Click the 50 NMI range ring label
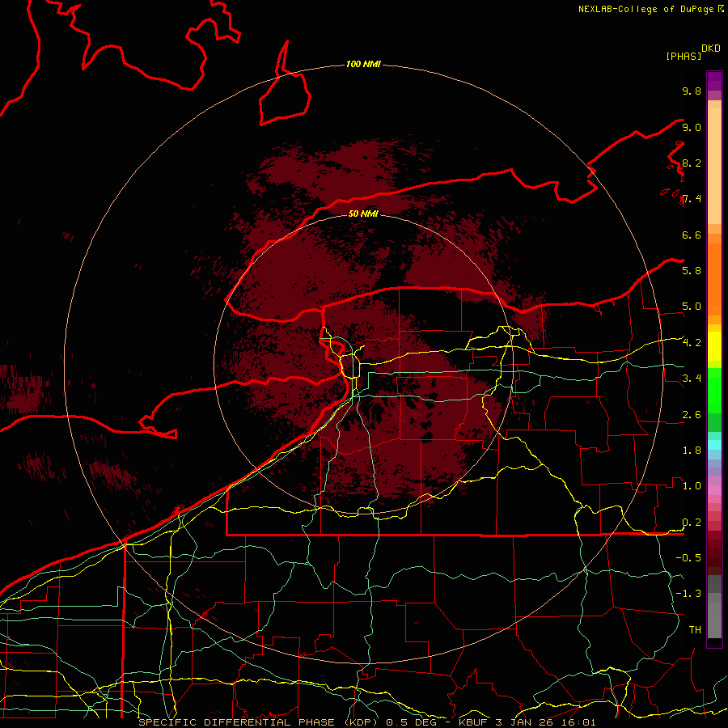 (x=363, y=214)
